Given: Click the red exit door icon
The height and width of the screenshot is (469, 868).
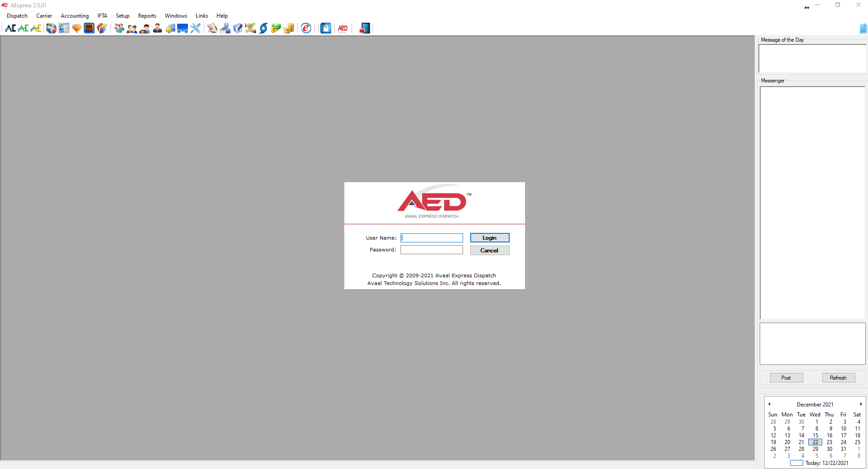Looking at the screenshot, I should pyautogui.click(x=364, y=28).
